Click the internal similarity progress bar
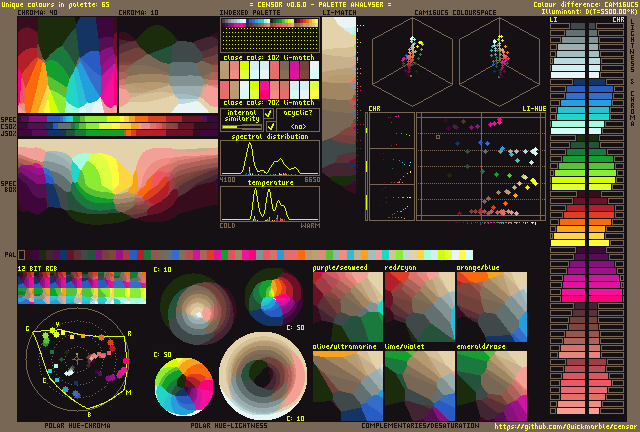Viewport: 640px width, 432px height. [x=242, y=127]
